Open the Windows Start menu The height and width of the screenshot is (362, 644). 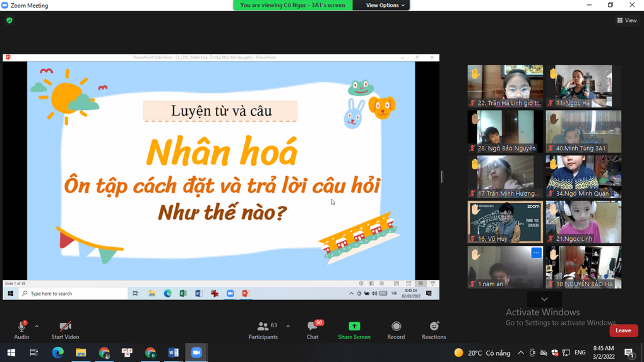[11, 353]
